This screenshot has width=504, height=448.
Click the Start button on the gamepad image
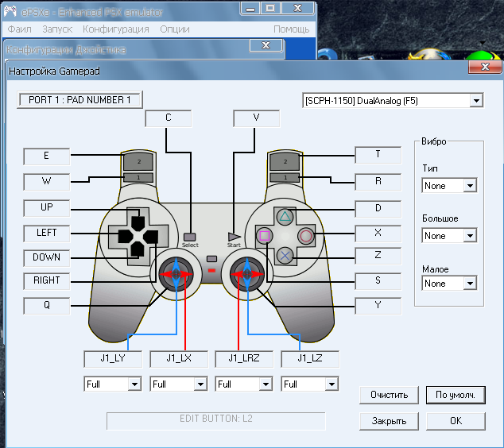234,237
